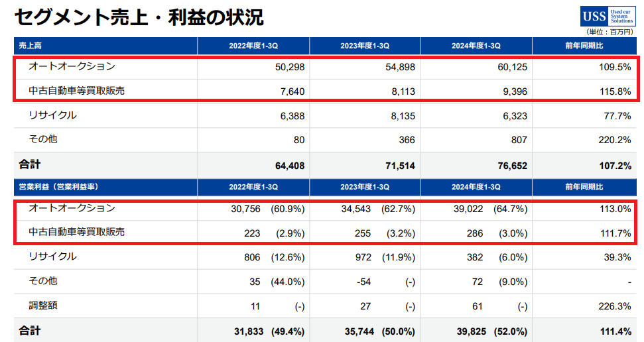Click the operating profit value 223
Image resolution: width=644 pixels, height=342 pixels.
[x=252, y=233]
